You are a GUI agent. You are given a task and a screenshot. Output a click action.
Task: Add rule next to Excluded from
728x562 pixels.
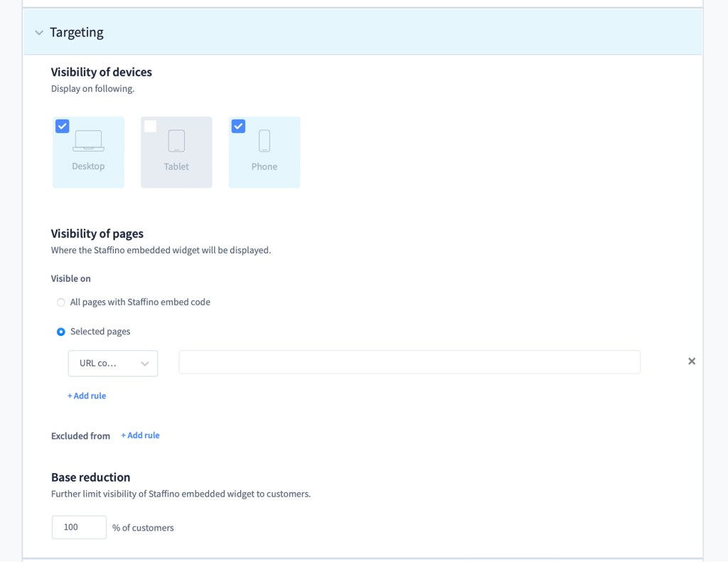pos(140,435)
